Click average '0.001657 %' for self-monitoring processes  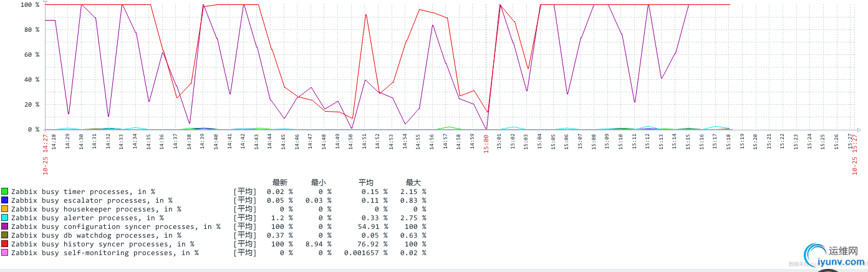pos(365,253)
